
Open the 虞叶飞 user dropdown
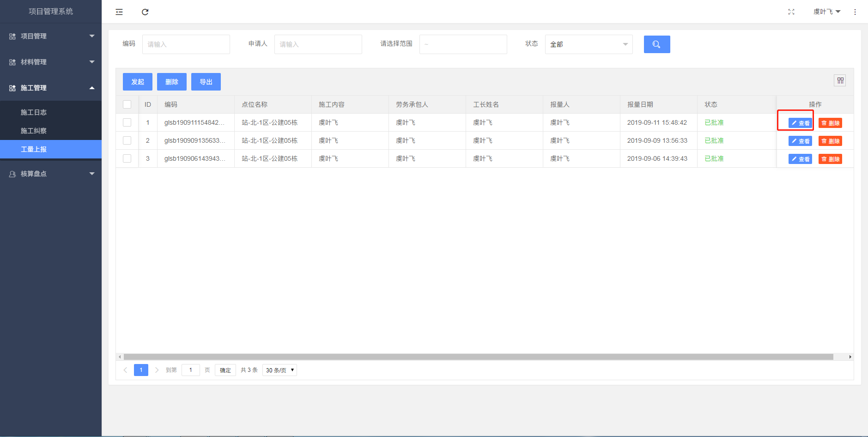click(x=826, y=12)
